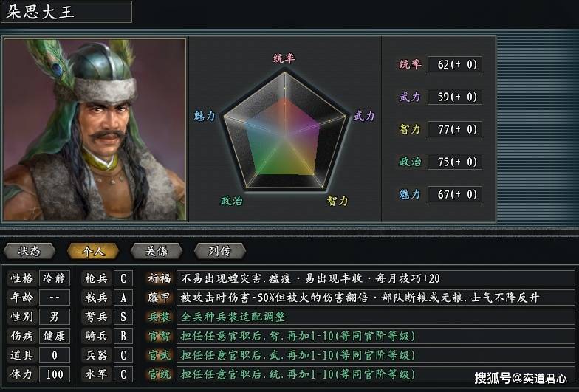Click the 弩兵 aptitude grade S
Viewport: 579px width, 392px height.
tap(123, 317)
